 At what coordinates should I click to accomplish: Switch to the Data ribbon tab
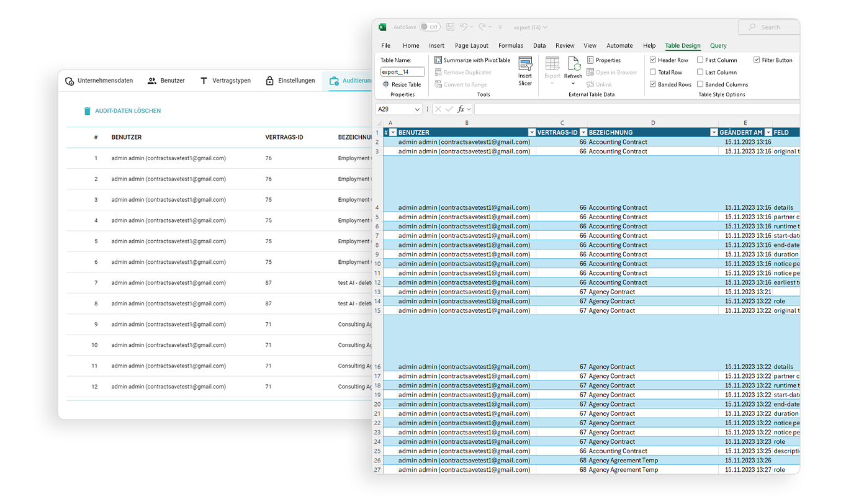pos(539,45)
